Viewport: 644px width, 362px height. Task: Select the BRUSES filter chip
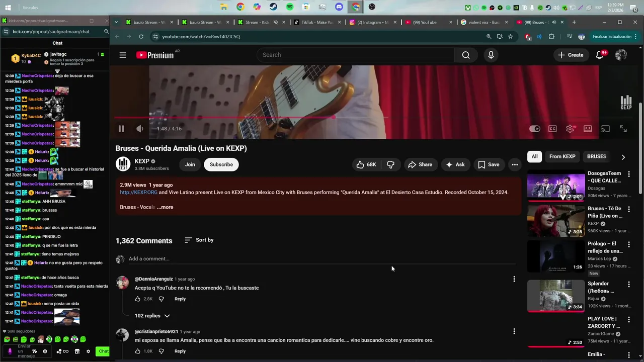[x=597, y=156]
